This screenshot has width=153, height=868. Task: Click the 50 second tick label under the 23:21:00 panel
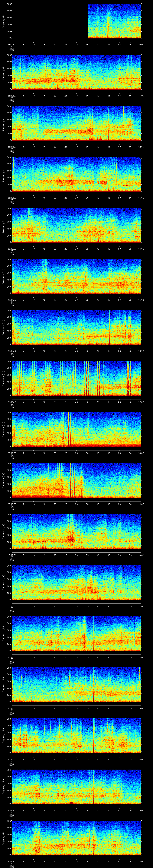pyautogui.click(x=119, y=657)
